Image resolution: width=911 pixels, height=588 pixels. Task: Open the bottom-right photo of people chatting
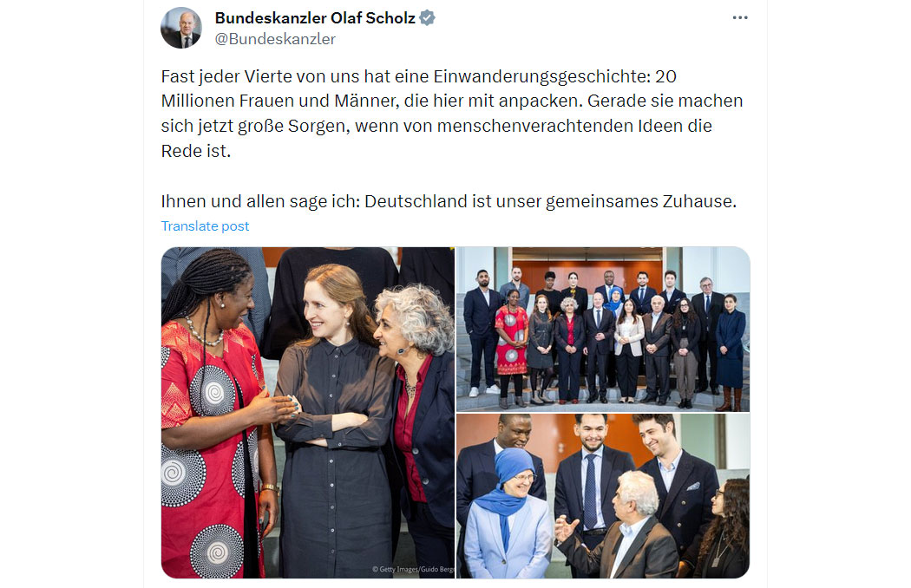tap(603, 496)
